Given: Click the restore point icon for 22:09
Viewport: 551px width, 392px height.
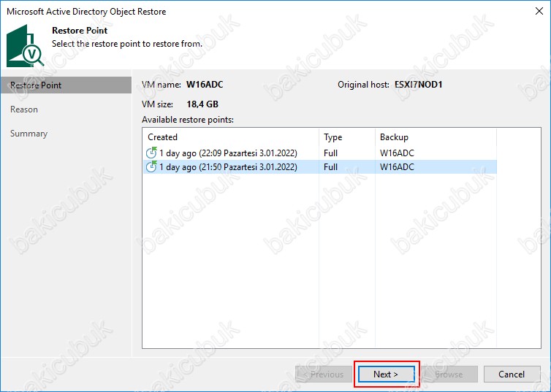Looking at the screenshot, I should click(x=151, y=153).
